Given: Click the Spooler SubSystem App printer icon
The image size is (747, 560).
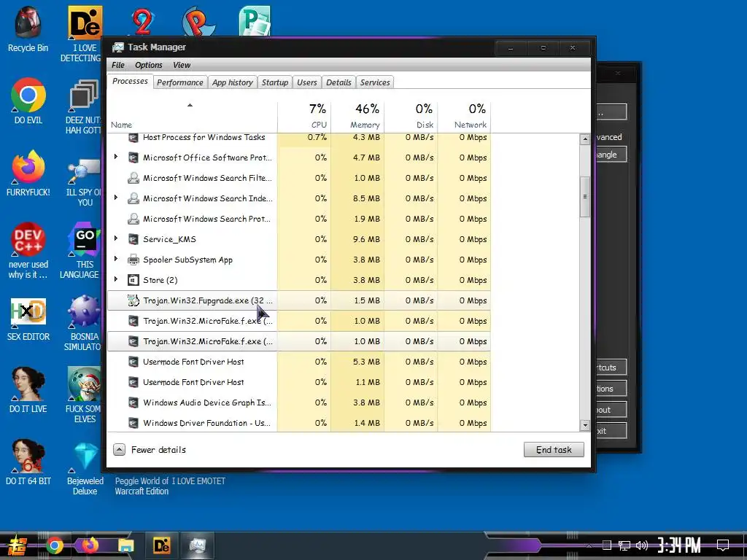Looking at the screenshot, I should point(133,260).
